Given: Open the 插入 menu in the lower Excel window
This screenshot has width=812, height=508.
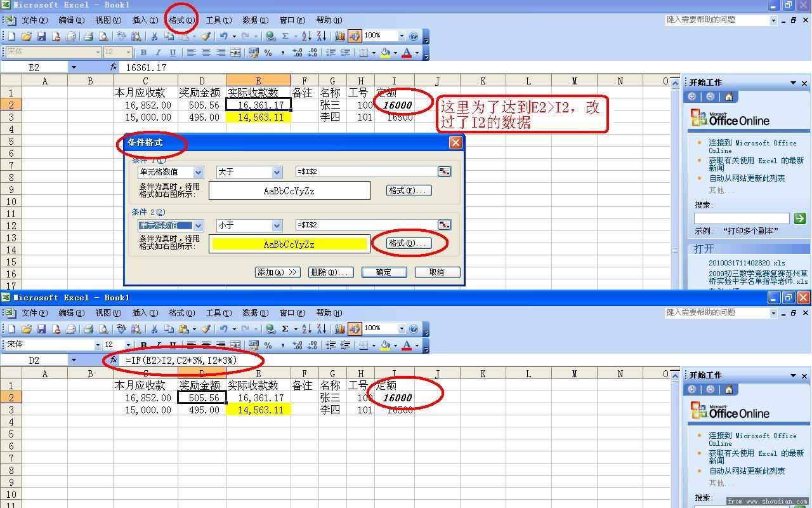Looking at the screenshot, I should (x=145, y=313).
